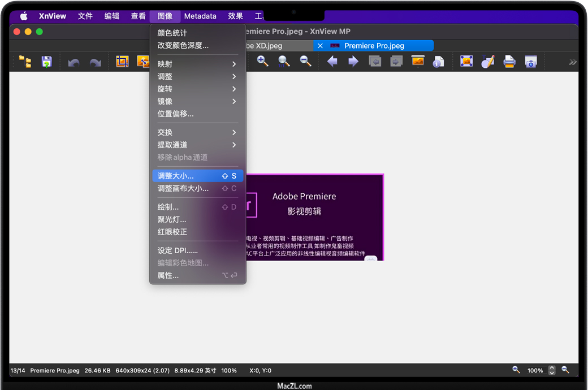Click the toolbar Zoom In magnifier
588x390 pixels.
point(263,62)
